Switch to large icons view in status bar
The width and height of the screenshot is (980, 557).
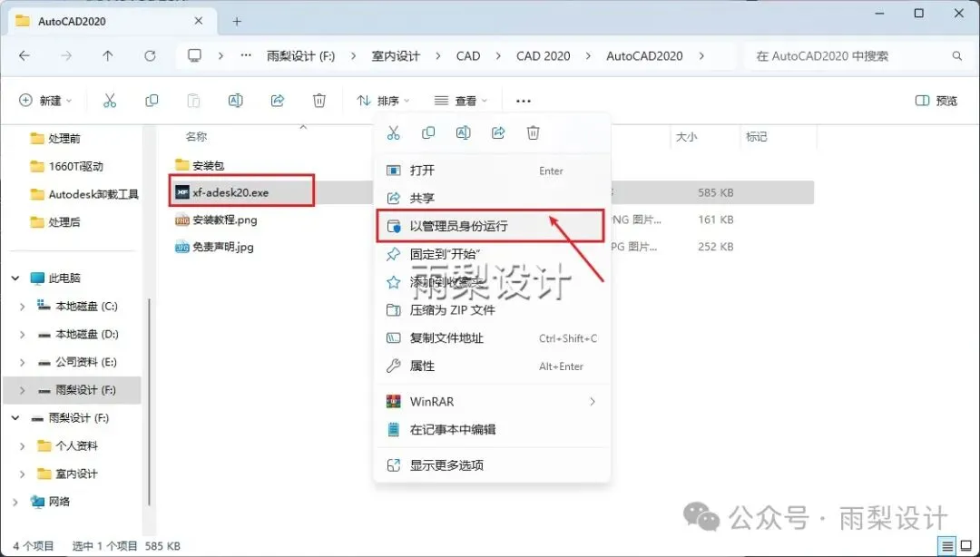point(966,546)
